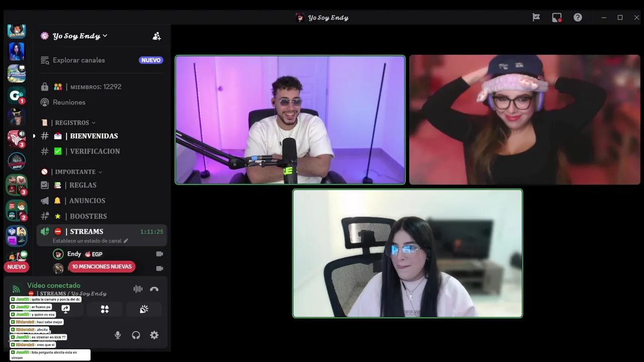Image resolution: width=644 pixels, height=362 pixels.
Task: Open the help question mark icon
Action: [578, 18]
